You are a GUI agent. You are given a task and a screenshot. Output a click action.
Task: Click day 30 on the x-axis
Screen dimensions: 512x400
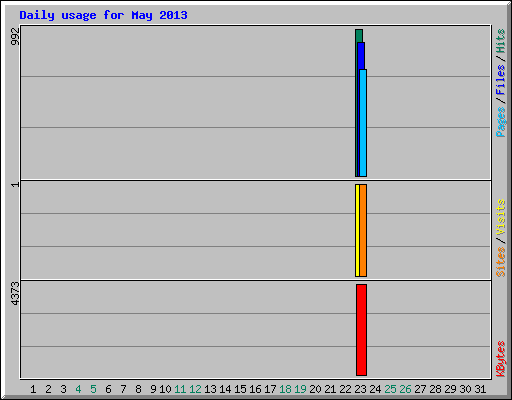[465, 389]
